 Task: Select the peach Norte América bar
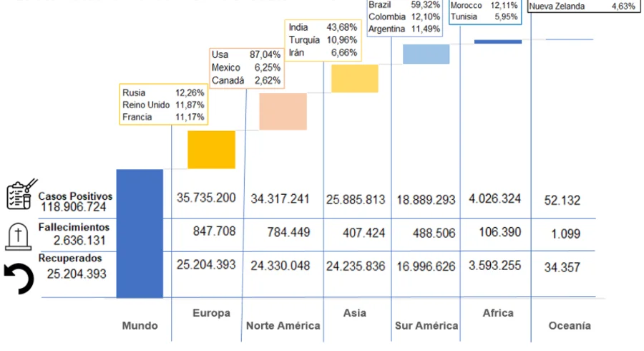click(283, 111)
